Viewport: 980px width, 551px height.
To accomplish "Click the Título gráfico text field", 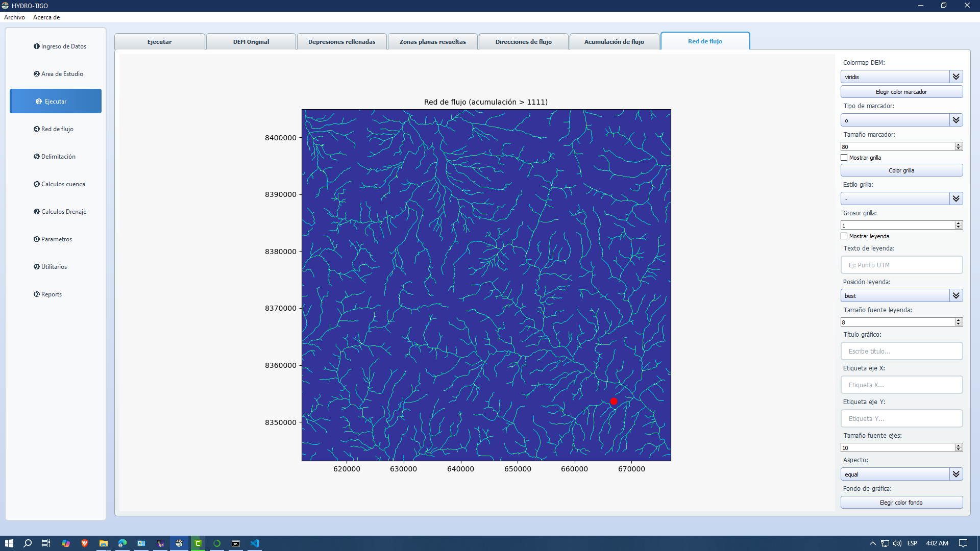I will [x=901, y=352].
